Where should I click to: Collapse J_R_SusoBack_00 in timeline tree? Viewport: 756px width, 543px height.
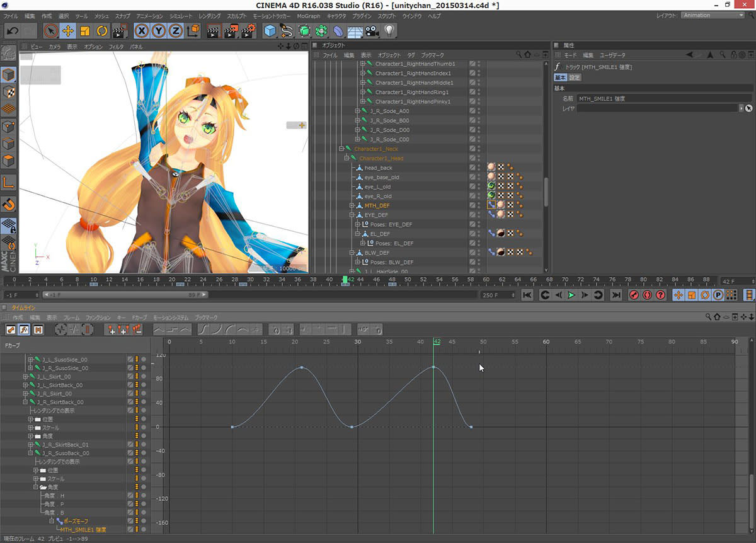point(30,453)
